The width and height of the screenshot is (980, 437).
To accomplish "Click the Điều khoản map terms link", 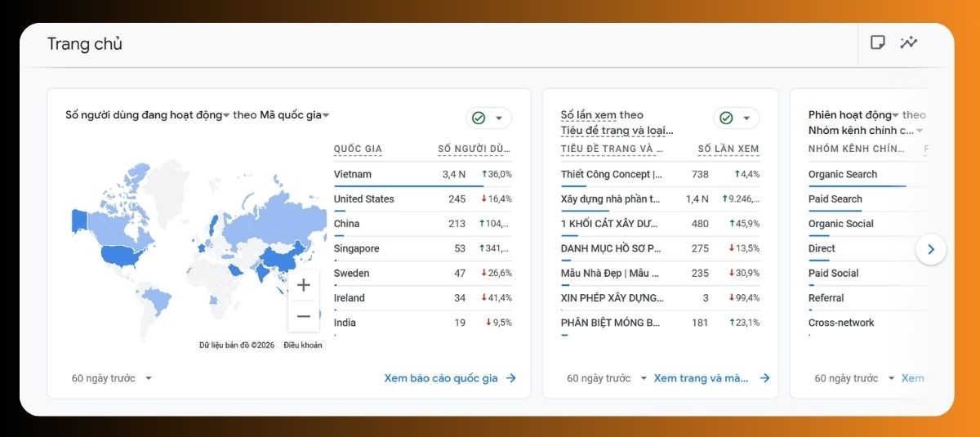I will [303, 346].
